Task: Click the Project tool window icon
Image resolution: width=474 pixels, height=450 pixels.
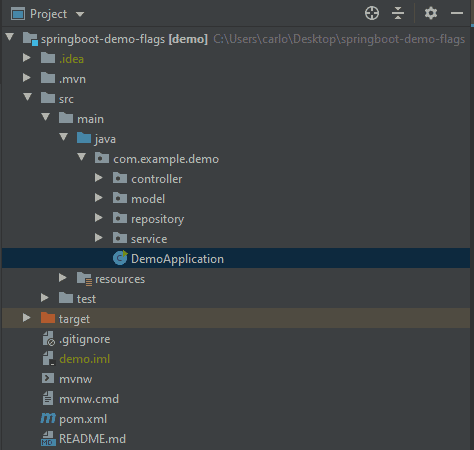Action: [18, 14]
